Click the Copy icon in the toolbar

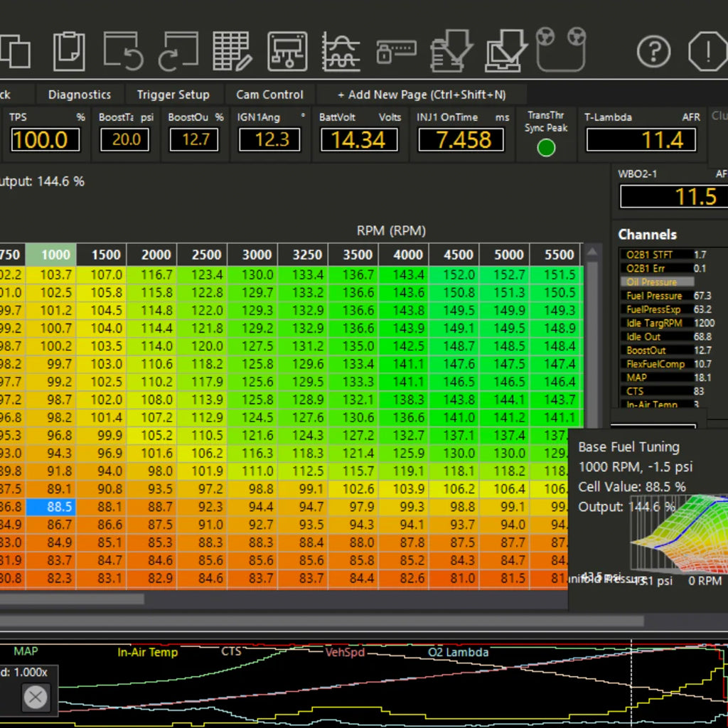[x=14, y=51]
